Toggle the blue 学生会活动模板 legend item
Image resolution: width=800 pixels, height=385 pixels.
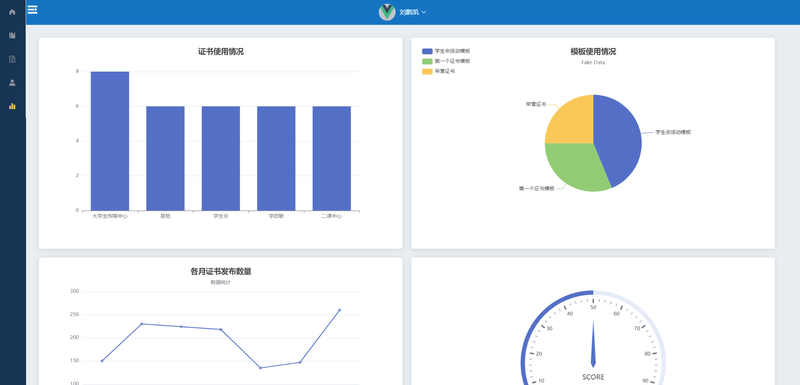click(446, 51)
